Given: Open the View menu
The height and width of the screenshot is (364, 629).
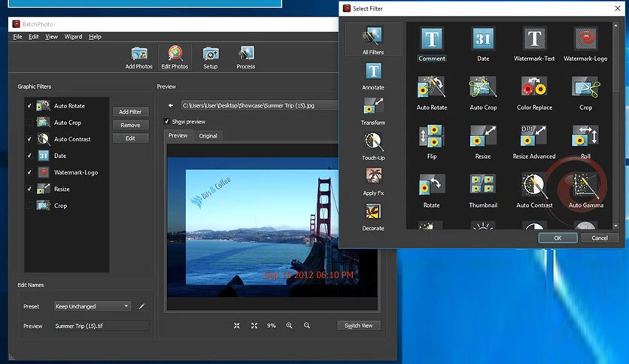Looking at the screenshot, I should pyautogui.click(x=51, y=37).
